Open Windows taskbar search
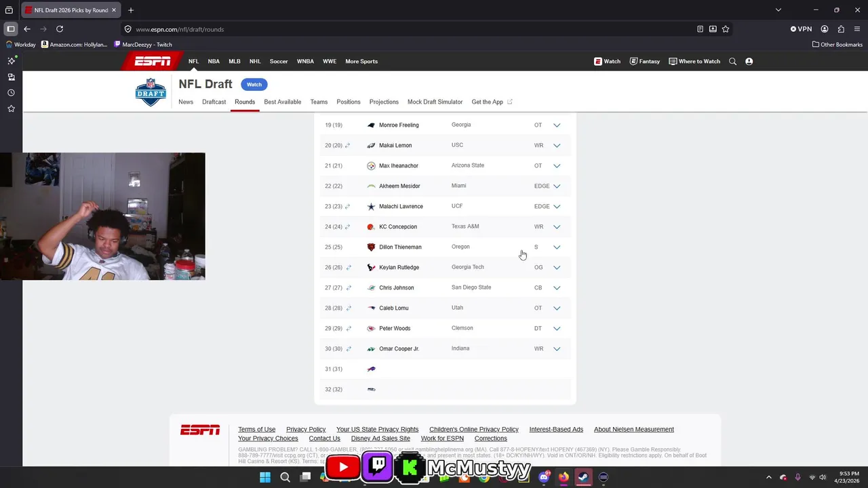 (285, 477)
